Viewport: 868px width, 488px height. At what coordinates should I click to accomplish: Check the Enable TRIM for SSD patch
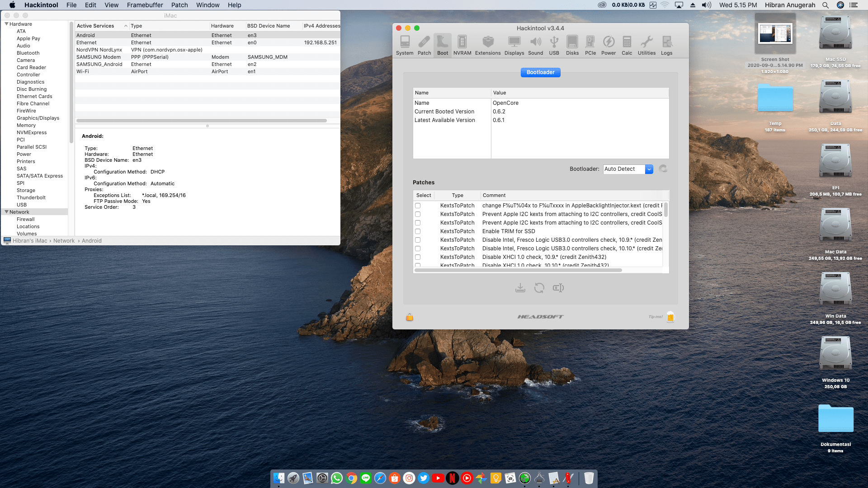point(418,231)
